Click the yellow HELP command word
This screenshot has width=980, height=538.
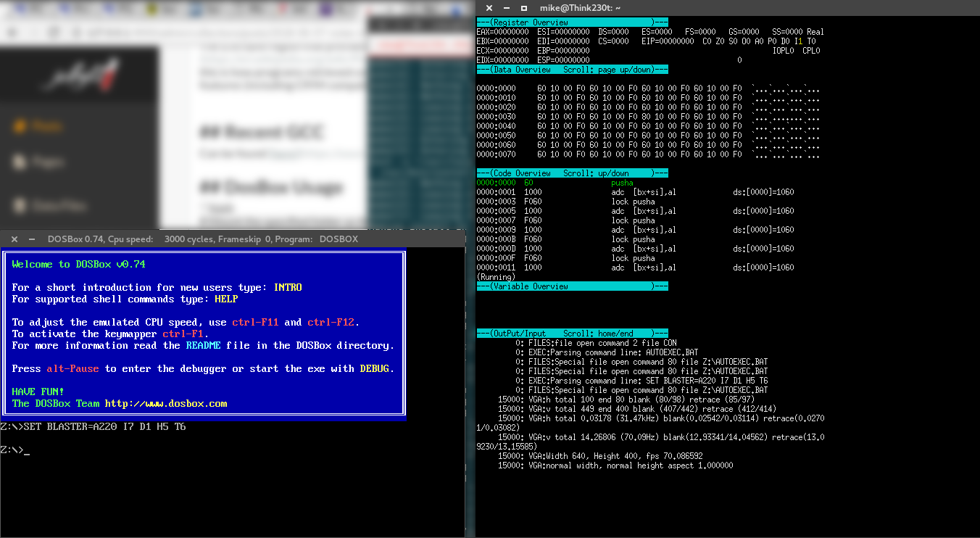point(226,299)
